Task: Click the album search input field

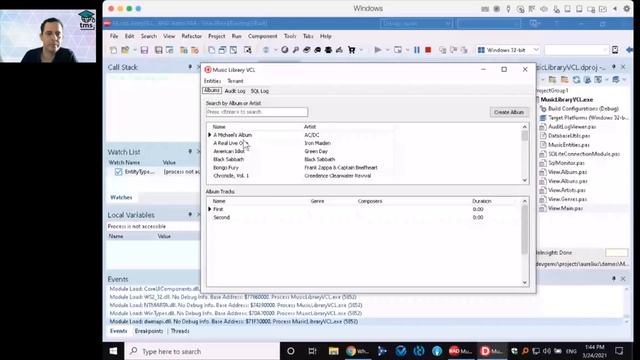Action: pos(257,112)
